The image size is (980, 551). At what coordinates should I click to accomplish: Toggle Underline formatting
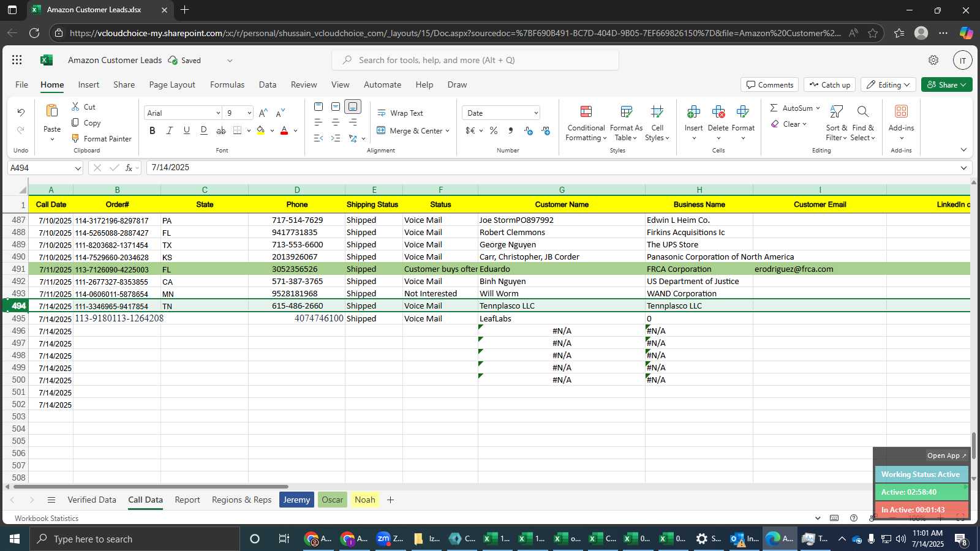tap(187, 130)
